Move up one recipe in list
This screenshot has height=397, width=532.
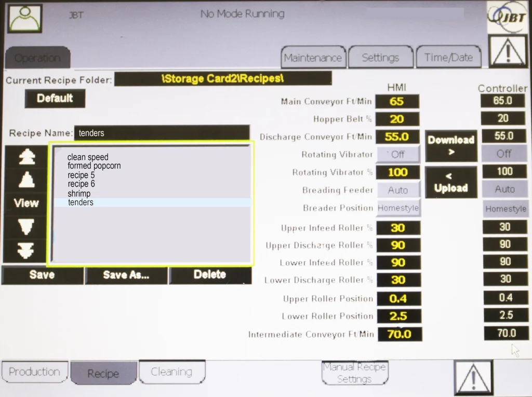coord(26,180)
